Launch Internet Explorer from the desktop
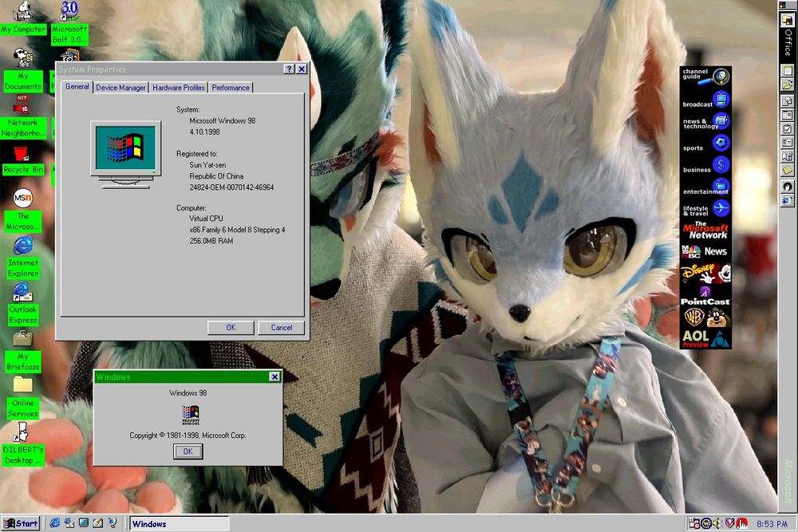This screenshot has width=798, height=532. [23, 257]
